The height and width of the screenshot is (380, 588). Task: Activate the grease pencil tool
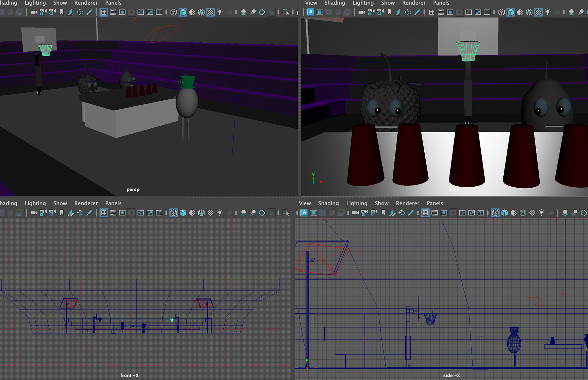(x=89, y=12)
